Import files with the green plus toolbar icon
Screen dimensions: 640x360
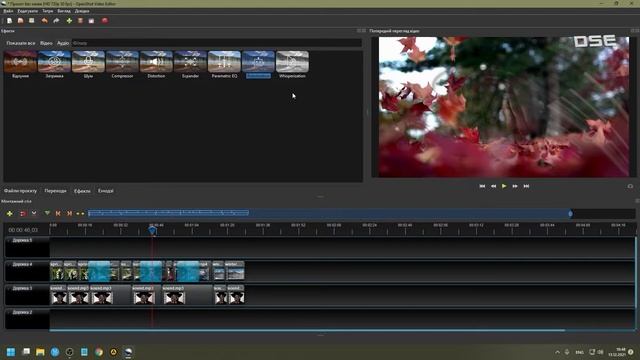pyautogui.click(x=69, y=20)
